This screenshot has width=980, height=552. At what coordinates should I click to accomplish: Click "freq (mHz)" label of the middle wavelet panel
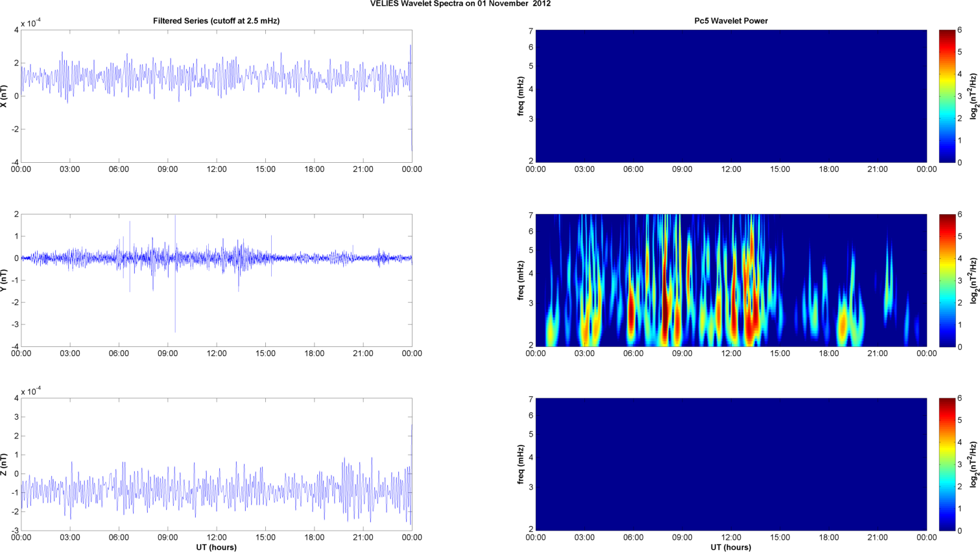(521, 280)
